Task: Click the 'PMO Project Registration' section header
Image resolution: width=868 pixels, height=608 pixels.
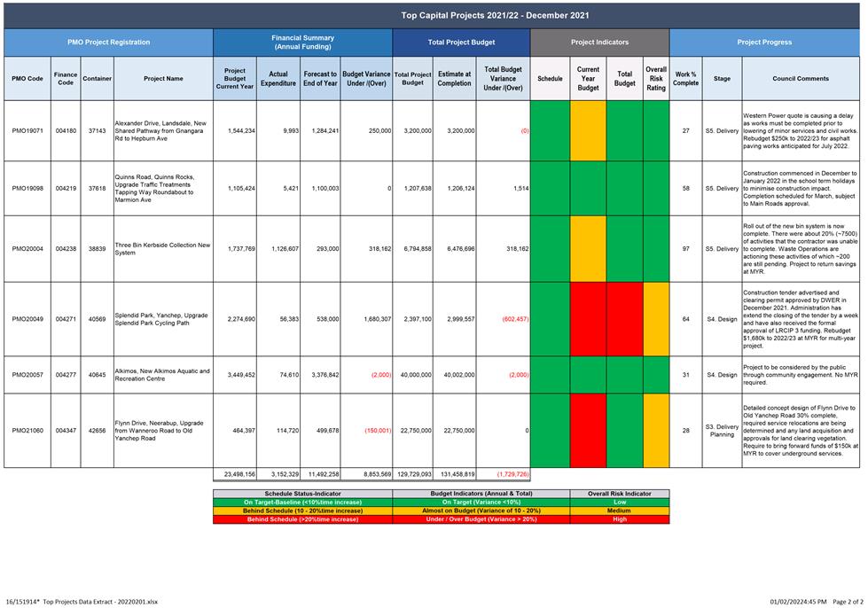Action: click(x=108, y=42)
